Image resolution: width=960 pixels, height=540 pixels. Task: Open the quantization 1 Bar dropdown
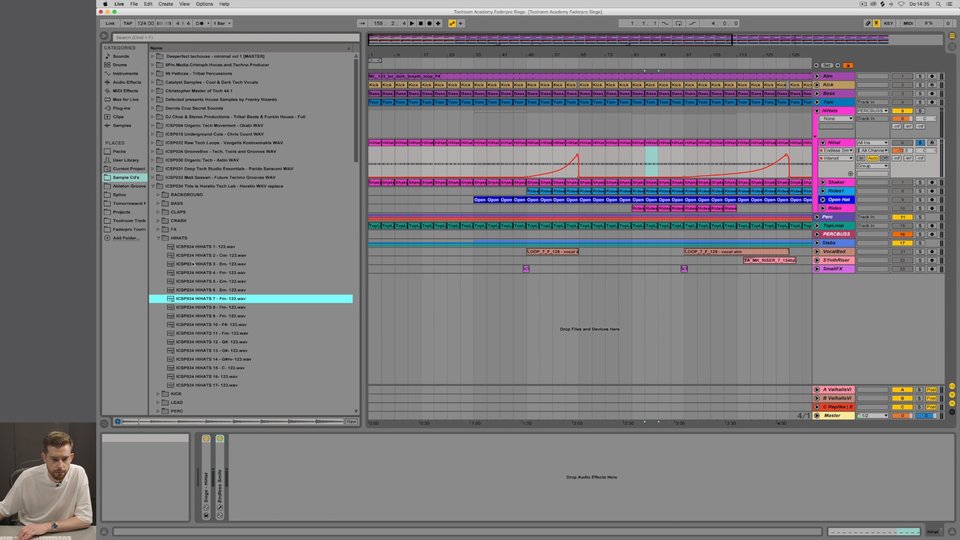pyautogui.click(x=222, y=23)
